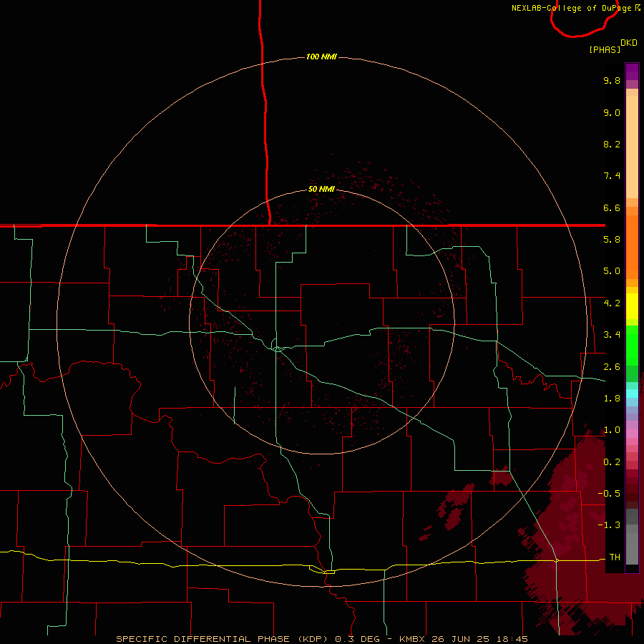Click the [PHAS] legend heading
Image resolution: width=644 pixels, height=644 pixels.
tap(605, 49)
